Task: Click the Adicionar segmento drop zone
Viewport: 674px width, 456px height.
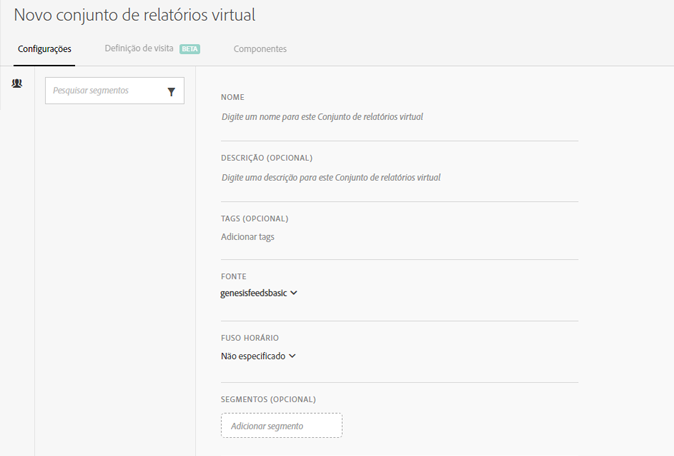Action: 282,425
